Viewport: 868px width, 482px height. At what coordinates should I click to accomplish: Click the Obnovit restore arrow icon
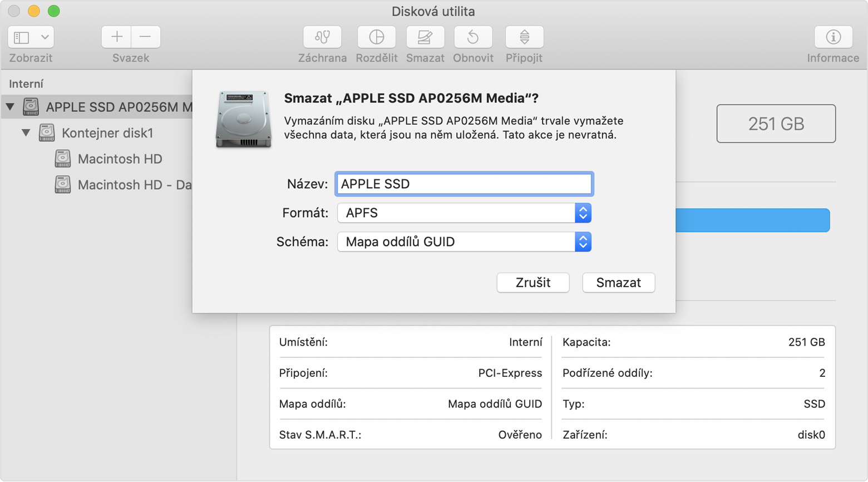click(473, 37)
